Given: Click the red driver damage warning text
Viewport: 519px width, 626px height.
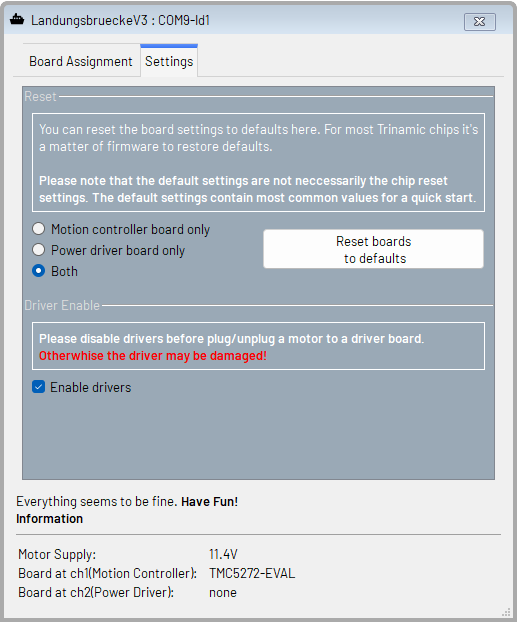Looking at the screenshot, I should click(153, 356).
